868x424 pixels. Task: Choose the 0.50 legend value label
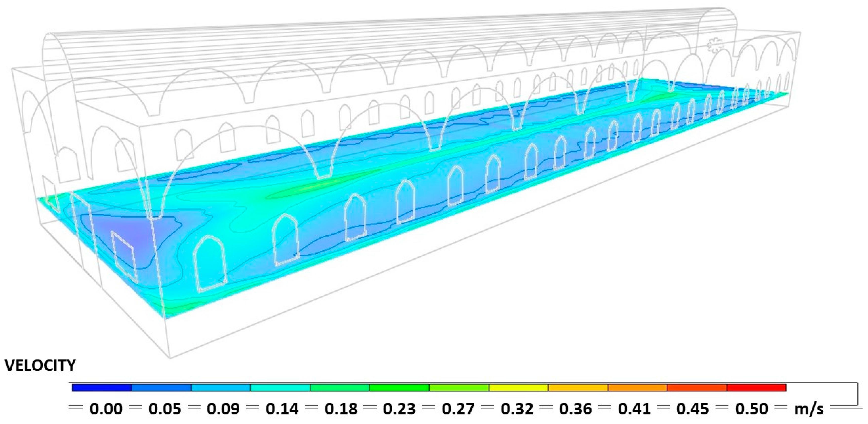[x=751, y=409]
